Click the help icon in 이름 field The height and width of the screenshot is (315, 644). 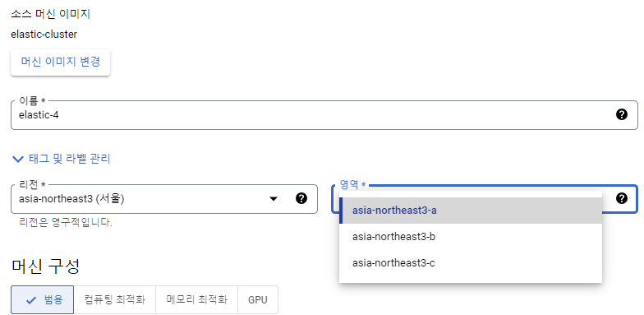(x=622, y=115)
